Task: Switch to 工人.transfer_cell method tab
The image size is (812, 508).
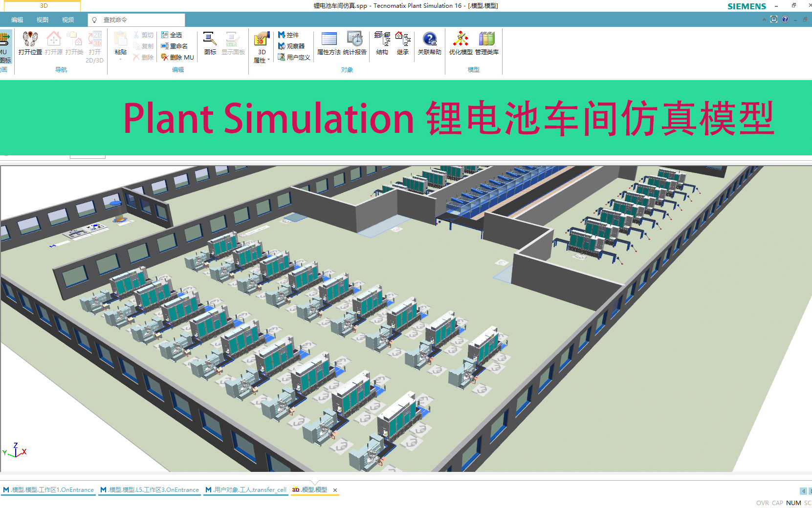Action: click(246, 490)
